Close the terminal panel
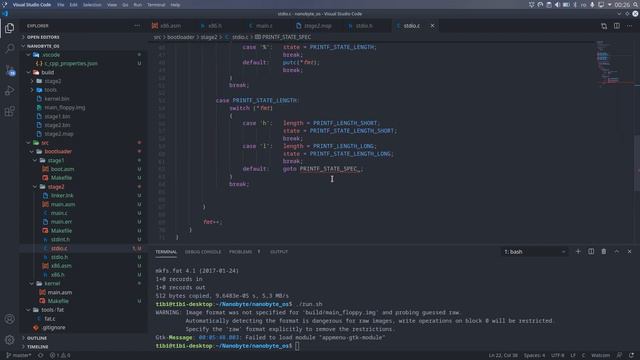Viewport: 640px width, 360px height. (629, 251)
